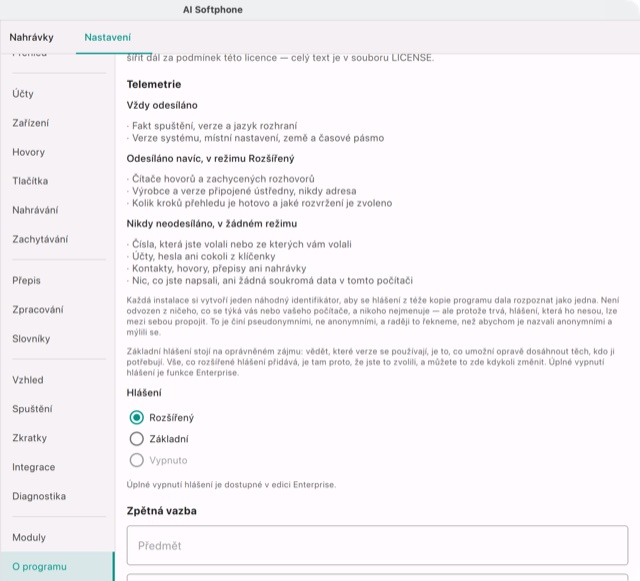Click the Předmět feedback input field
The width and height of the screenshot is (640, 581).
377,545
